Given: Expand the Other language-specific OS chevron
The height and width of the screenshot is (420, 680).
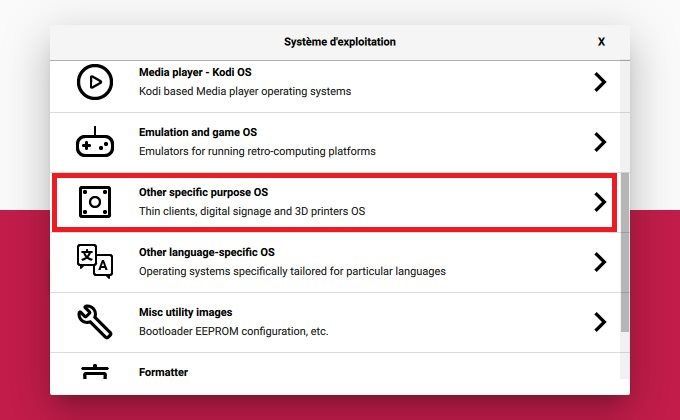Looking at the screenshot, I should [600, 262].
